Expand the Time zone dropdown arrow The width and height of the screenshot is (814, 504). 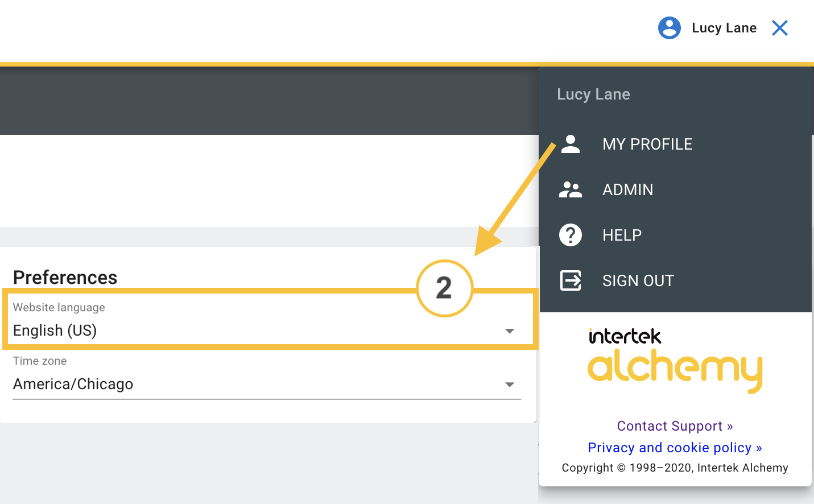[510, 385]
